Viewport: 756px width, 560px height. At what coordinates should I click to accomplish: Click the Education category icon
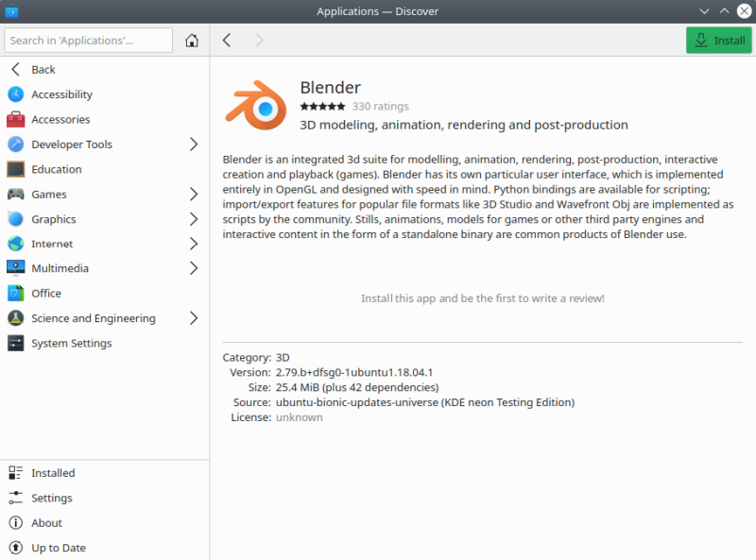click(15, 169)
